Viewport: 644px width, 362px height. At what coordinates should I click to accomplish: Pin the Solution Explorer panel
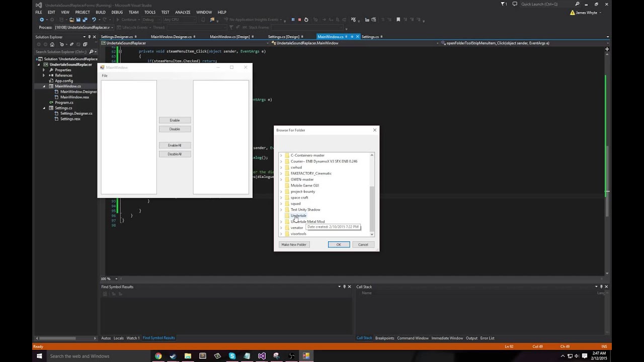pyautogui.click(x=89, y=37)
